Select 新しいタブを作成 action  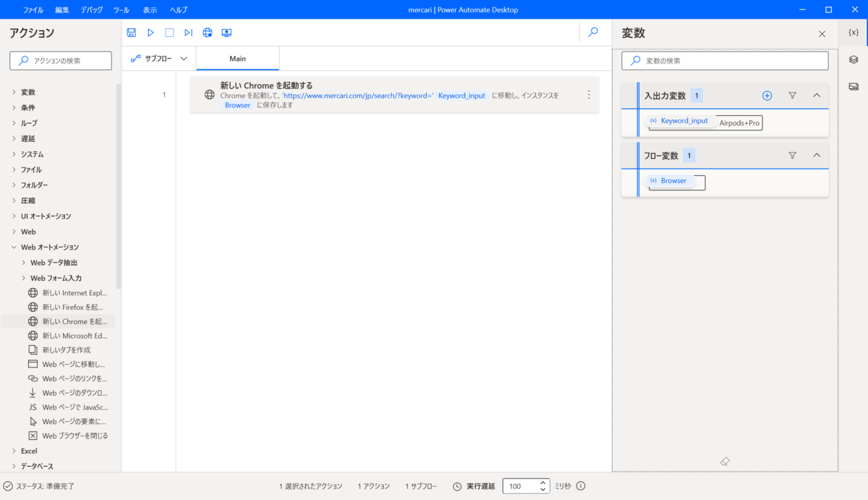coord(58,350)
